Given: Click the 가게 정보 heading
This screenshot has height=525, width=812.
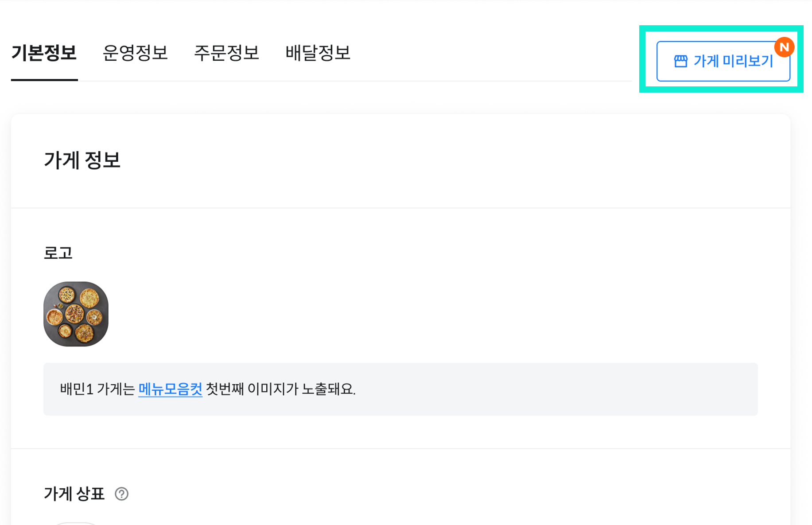Looking at the screenshot, I should click(x=82, y=160).
